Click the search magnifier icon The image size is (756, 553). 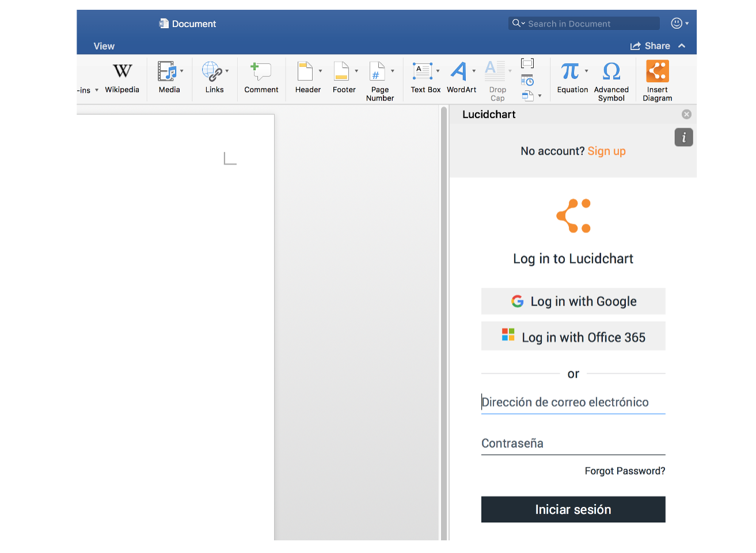[x=516, y=23]
